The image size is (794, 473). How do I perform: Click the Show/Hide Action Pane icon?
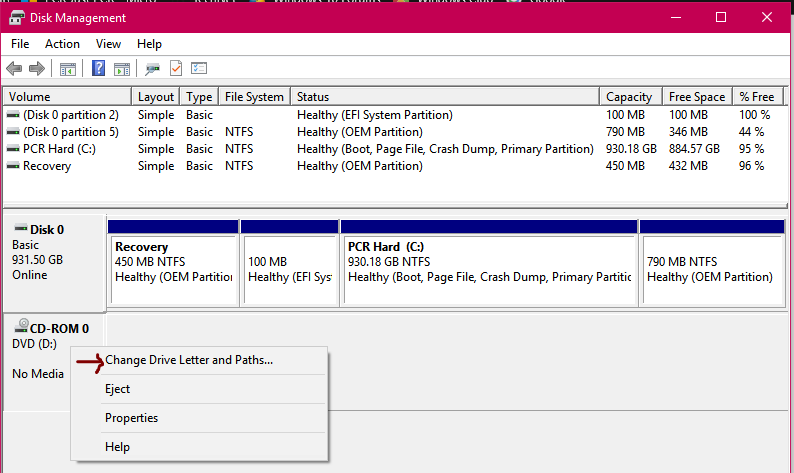(122, 69)
